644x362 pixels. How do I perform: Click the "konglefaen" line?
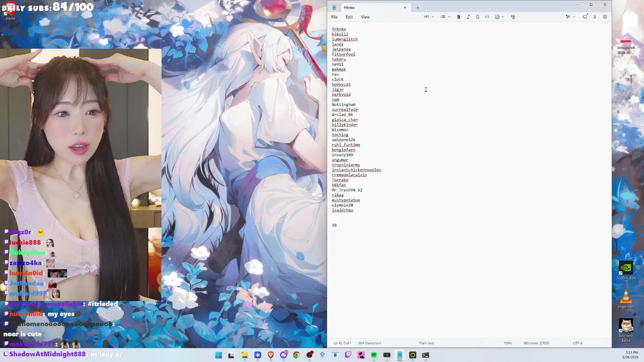point(344,150)
